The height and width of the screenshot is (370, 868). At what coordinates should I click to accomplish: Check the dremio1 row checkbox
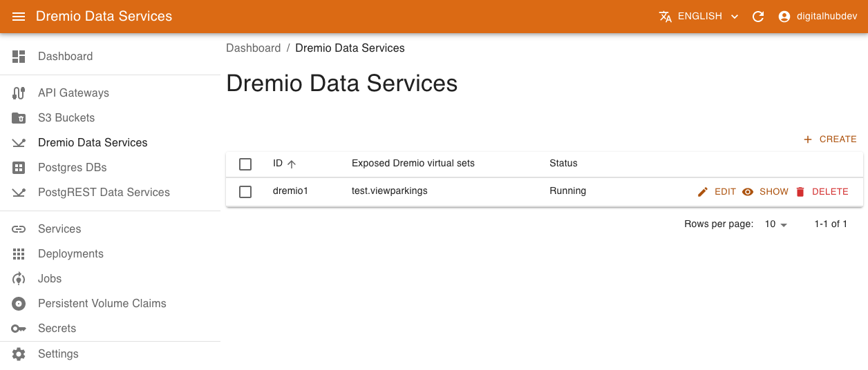245,192
